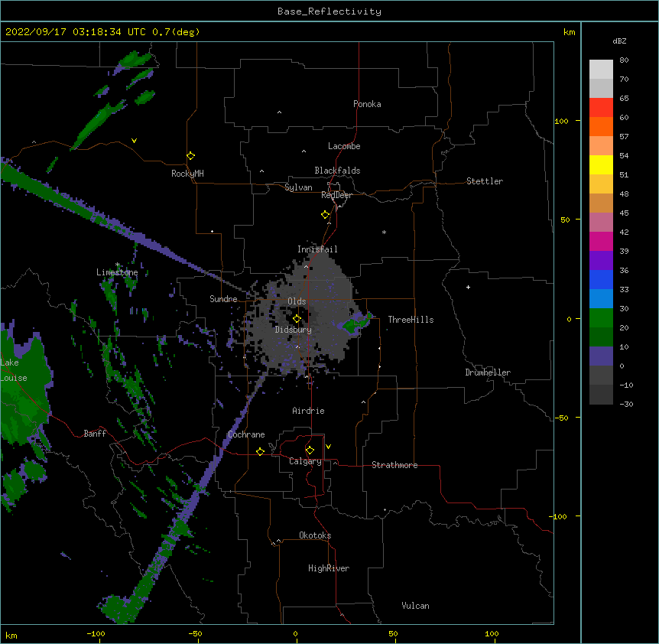659x644 pixels.
Task: Click the yellow marker above Calgary label
Action: tap(310, 450)
